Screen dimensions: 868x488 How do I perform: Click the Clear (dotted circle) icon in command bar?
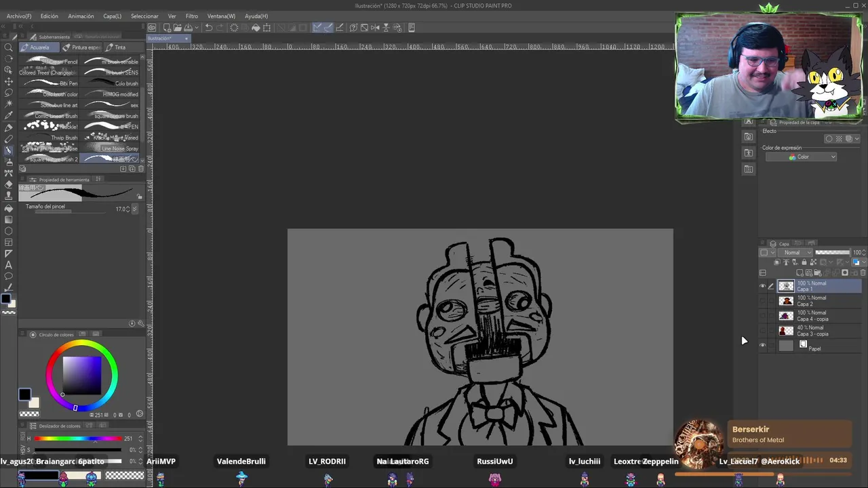(x=234, y=28)
